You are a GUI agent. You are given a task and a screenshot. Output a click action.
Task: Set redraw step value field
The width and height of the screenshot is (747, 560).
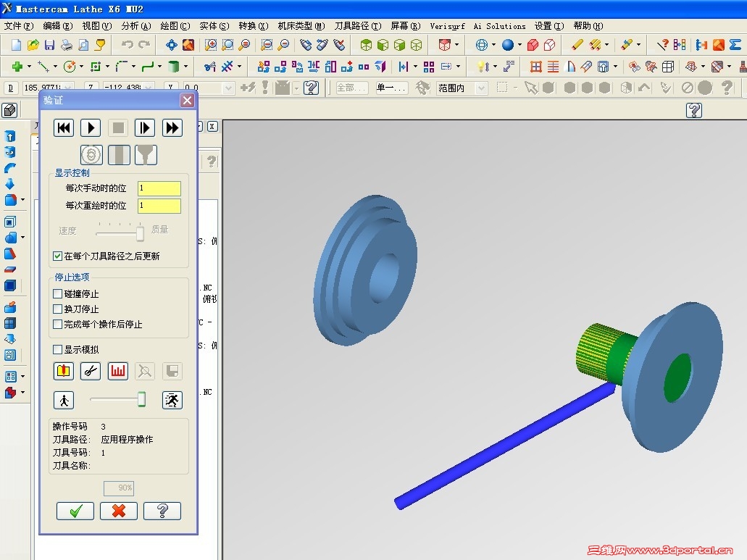(x=159, y=205)
